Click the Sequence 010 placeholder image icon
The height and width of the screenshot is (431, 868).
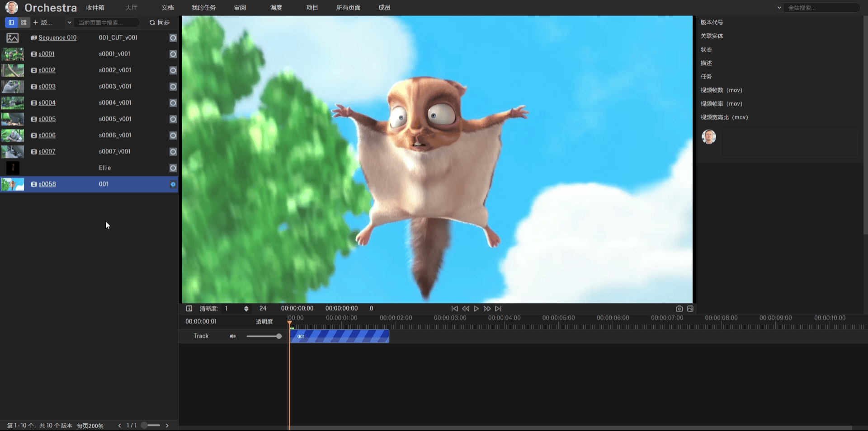click(x=13, y=38)
